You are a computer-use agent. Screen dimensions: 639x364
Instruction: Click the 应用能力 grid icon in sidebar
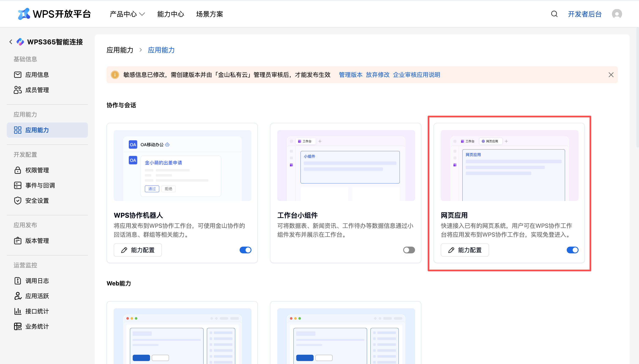point(18,130)
